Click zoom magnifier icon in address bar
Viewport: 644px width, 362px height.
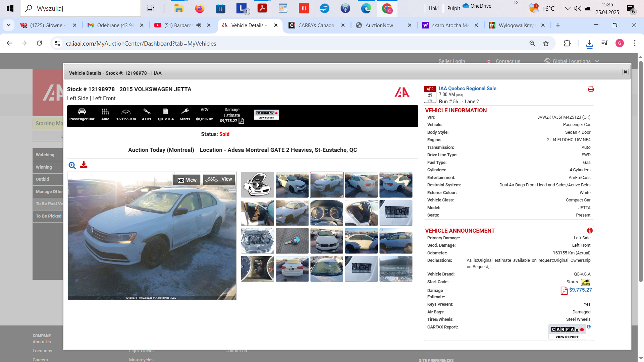532,43
